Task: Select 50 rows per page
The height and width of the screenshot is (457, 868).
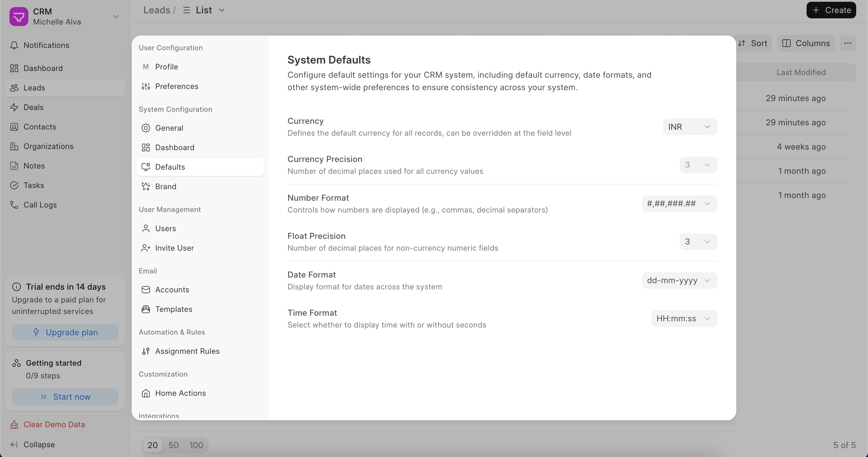Action: tap(173, 445)
